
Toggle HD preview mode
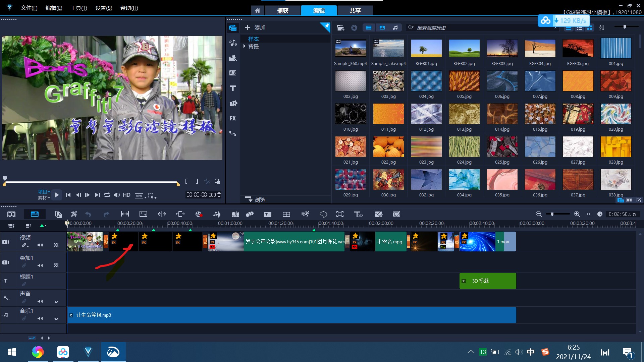126,195
